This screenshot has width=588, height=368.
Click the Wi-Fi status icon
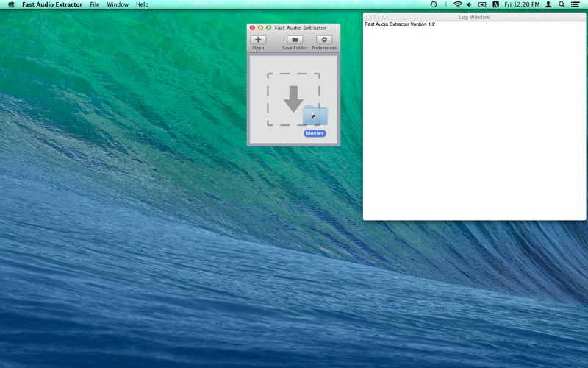click(x=457, y=4)
